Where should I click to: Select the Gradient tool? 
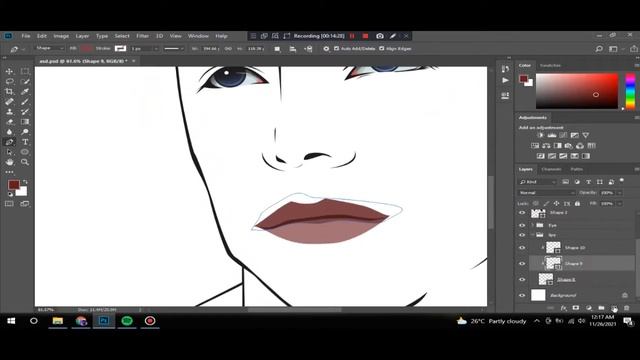25,122
